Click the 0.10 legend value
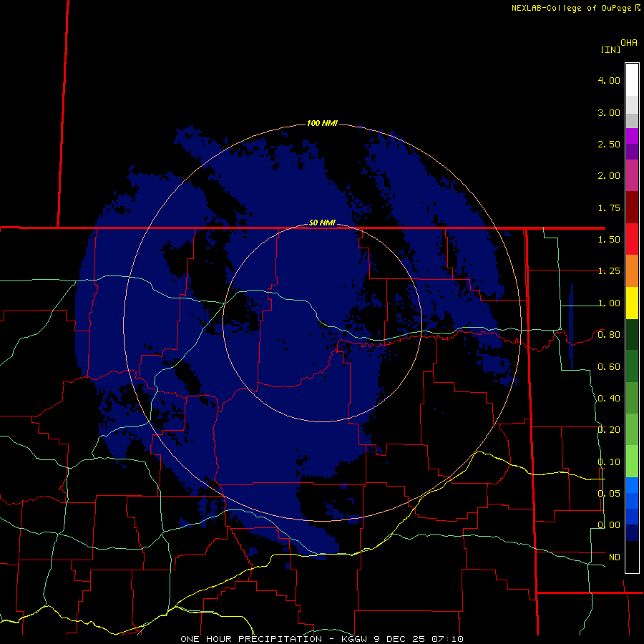The height and width of the screenshot is (644, 644). (609, 462)
